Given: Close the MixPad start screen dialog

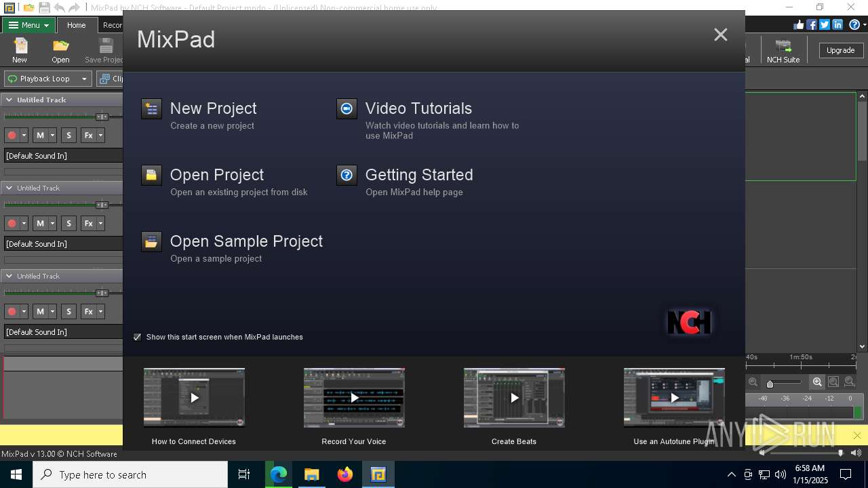Looking at the screenshot, I should [720, 35].
